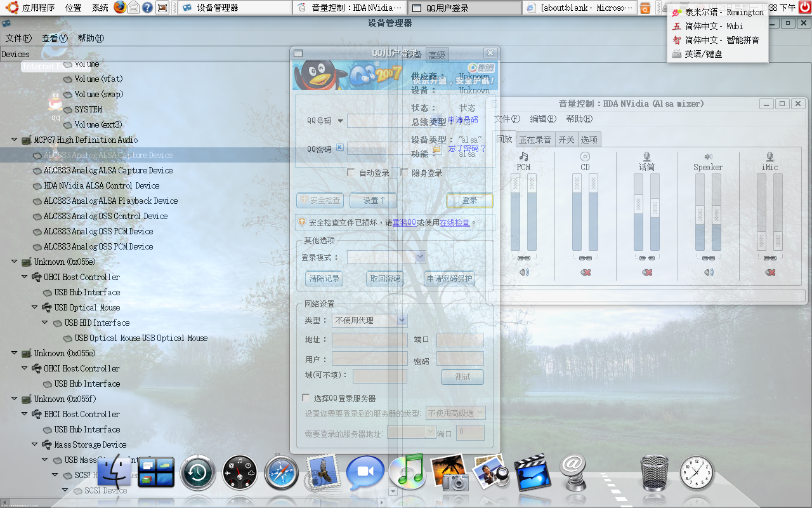Enable 自动登录 checkbox in QQ login
Image resolution: width=812 pixels, height=508 pixels.
point(351,172)
